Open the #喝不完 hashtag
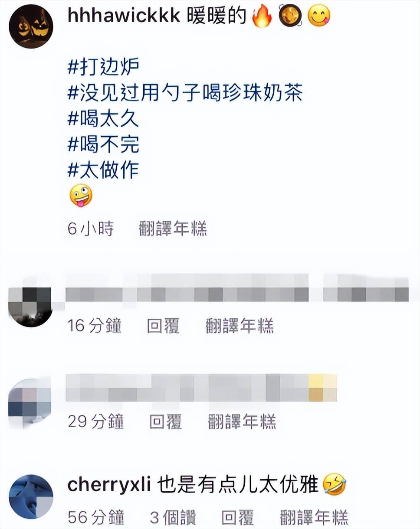 [103, 144]
